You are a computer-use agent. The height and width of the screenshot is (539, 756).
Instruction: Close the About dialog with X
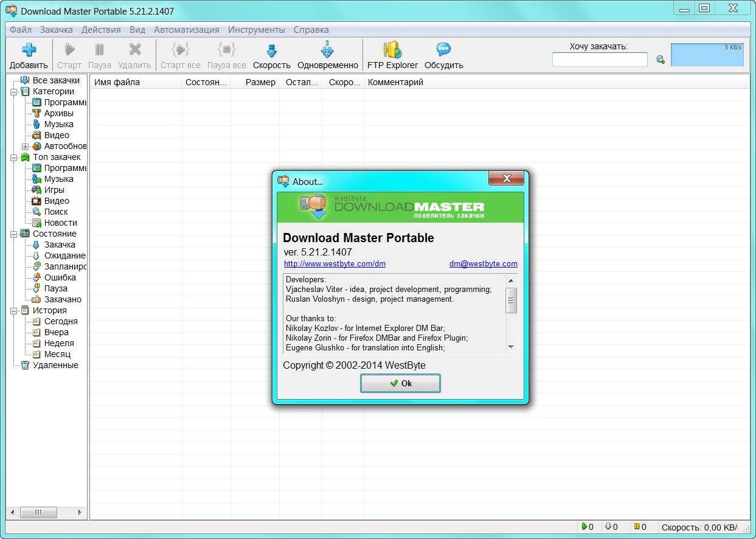(x=506, y=178)
